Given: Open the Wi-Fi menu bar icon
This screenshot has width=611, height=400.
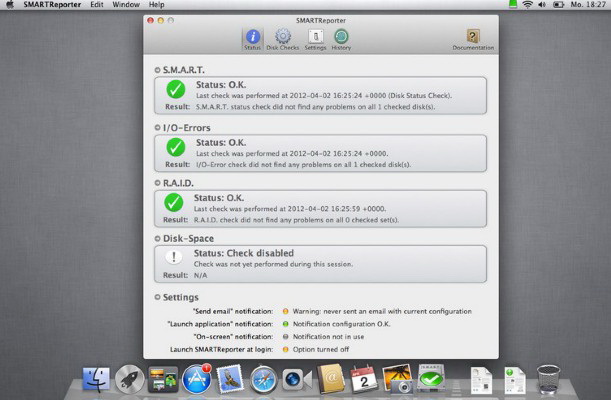Looking at the screenshot, I should 528,5.
